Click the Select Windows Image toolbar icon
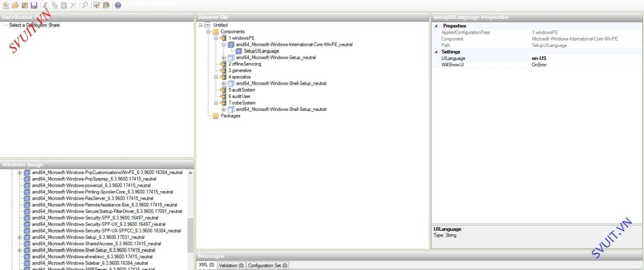The height and width of the screenshot is (270, 644). [24, 5]
